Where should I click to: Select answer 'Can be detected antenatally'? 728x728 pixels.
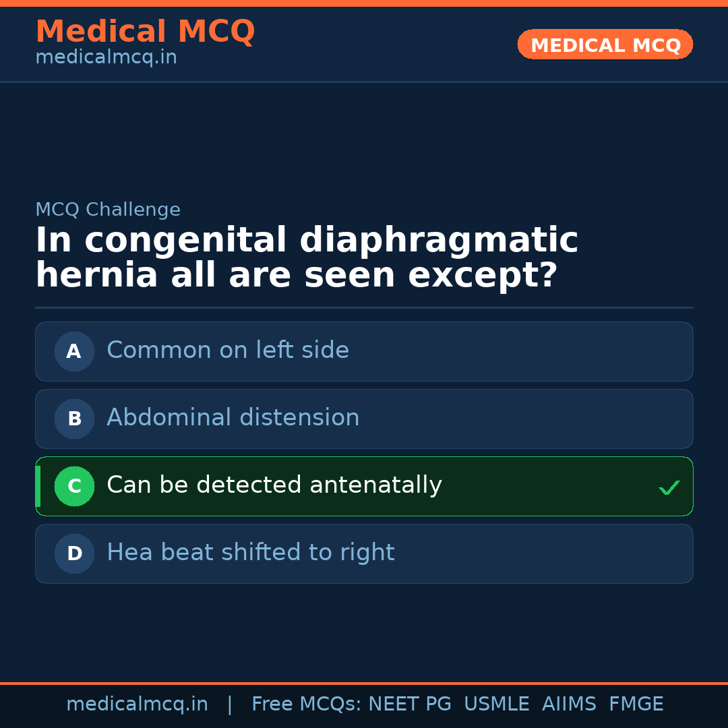click(x=274, y=485)
